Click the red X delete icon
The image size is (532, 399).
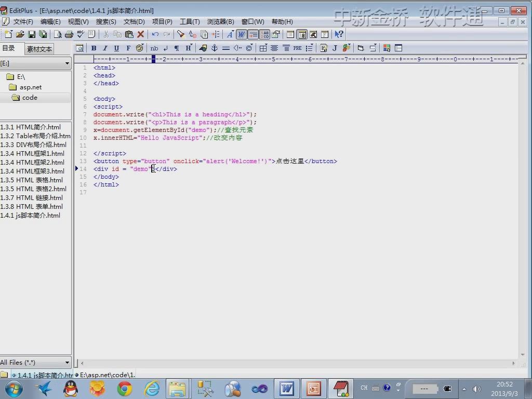click(x=140, y=34)
